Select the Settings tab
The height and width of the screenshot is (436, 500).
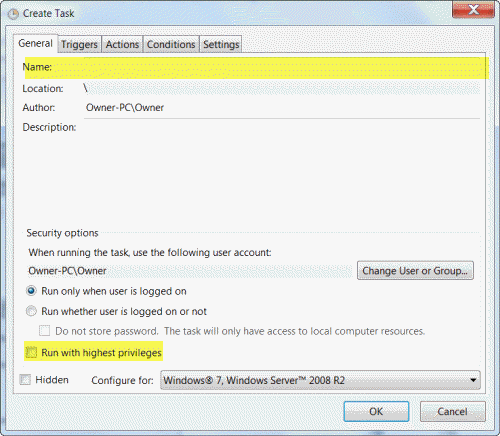[221, 44]
